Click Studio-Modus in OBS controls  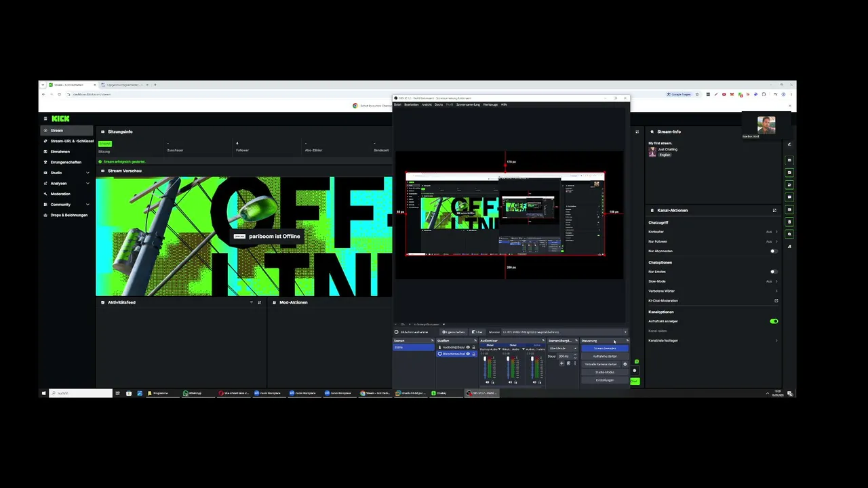(x=605, y=372)
